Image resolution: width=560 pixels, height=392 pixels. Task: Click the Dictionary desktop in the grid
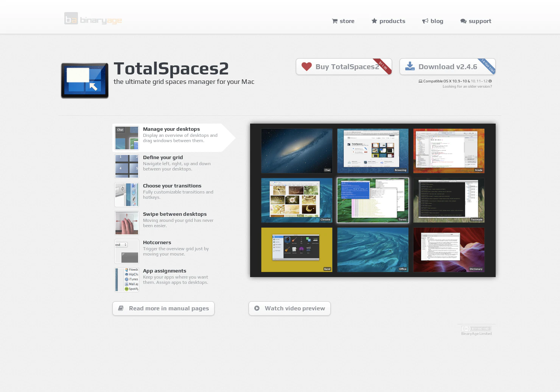tap(449, 250)
